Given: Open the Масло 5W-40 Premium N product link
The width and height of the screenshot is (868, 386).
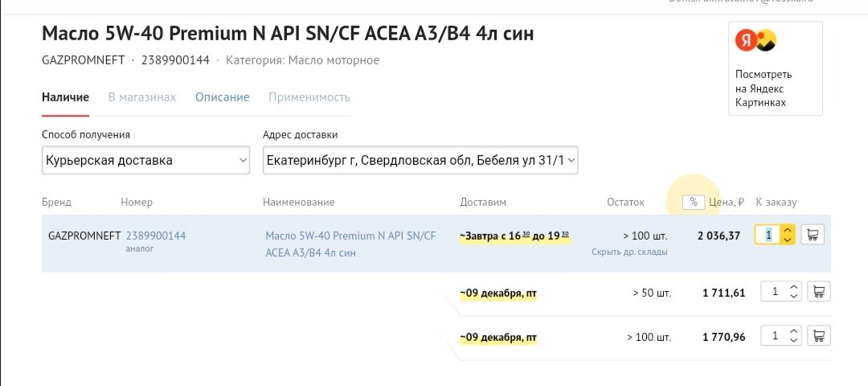Looking at the screenshot, I should tap(350, 244).
